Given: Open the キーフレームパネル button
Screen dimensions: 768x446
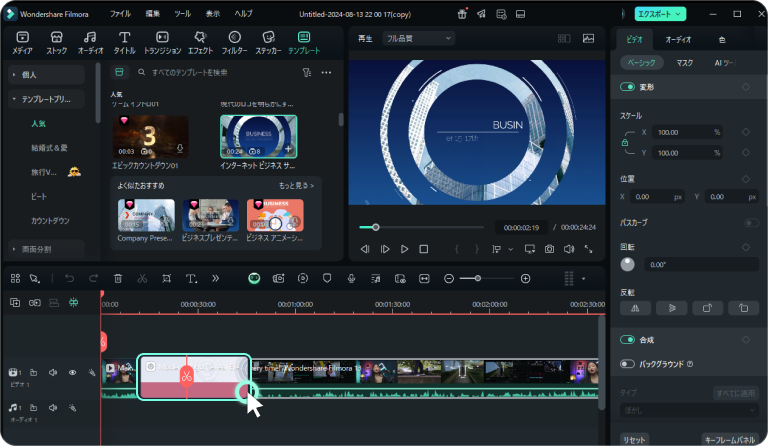Looking at the screenshot, I should (x=730, y=440).
